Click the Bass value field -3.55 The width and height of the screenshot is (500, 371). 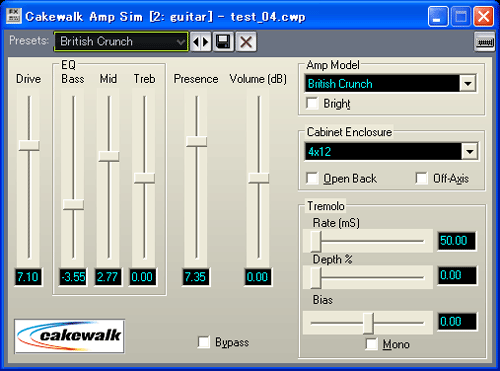(73, 277)
